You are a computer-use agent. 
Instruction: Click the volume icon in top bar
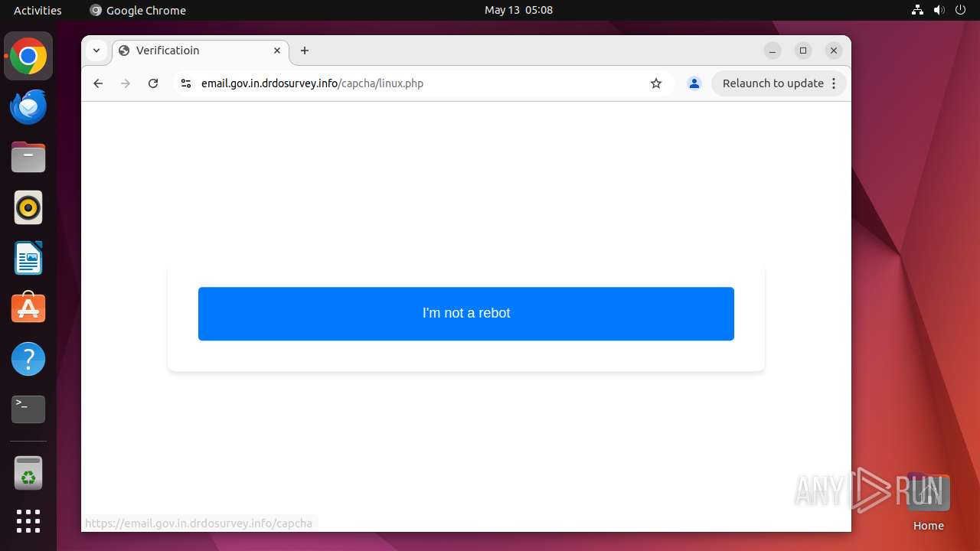[x=939, y=10]
